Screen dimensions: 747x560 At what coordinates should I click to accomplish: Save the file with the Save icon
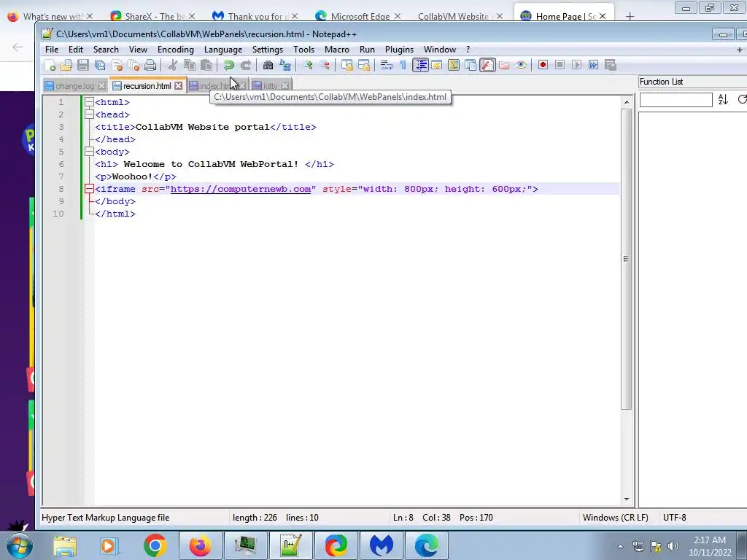pos(83,65)
